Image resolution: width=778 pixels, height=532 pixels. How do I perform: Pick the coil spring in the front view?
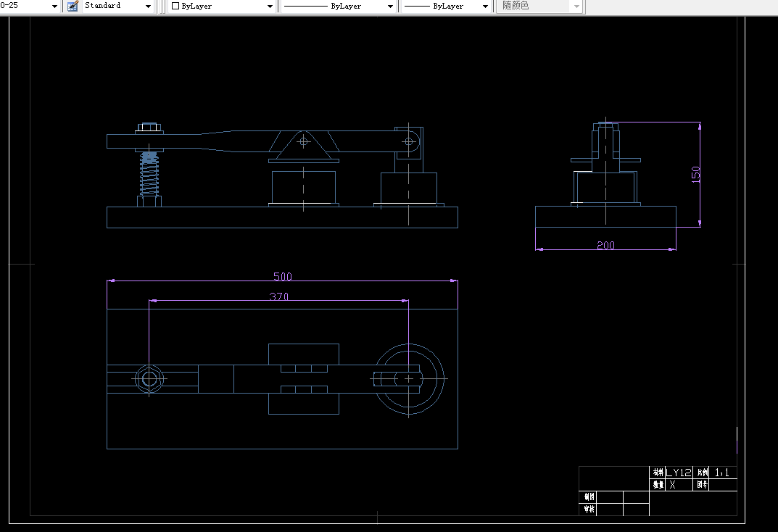pos(149,175)
